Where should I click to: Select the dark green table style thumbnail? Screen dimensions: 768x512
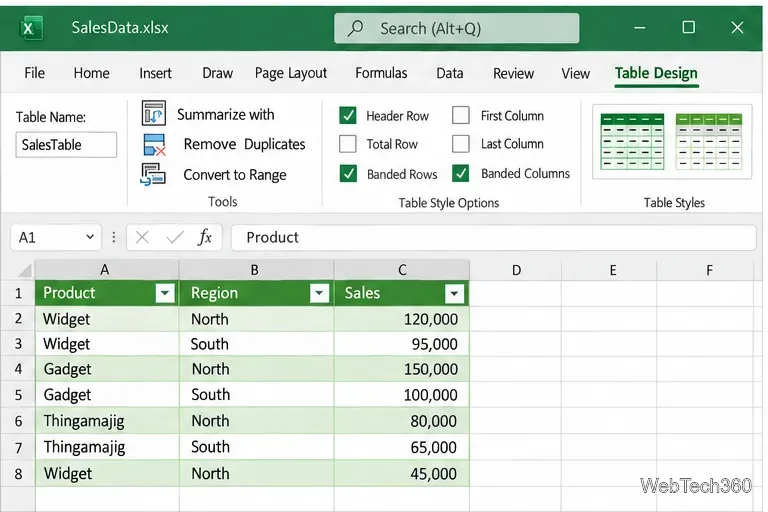click(x=632, y=142)
